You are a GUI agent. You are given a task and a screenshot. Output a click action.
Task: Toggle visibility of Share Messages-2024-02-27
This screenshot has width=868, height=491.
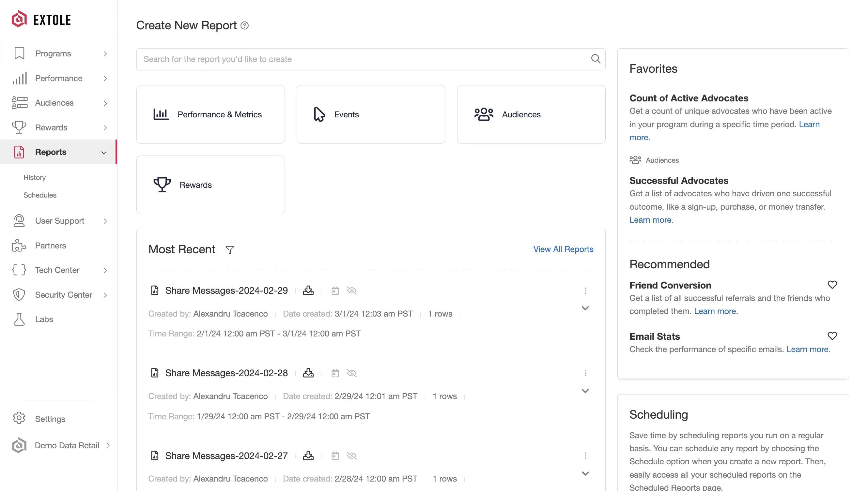tap(352, 455)
